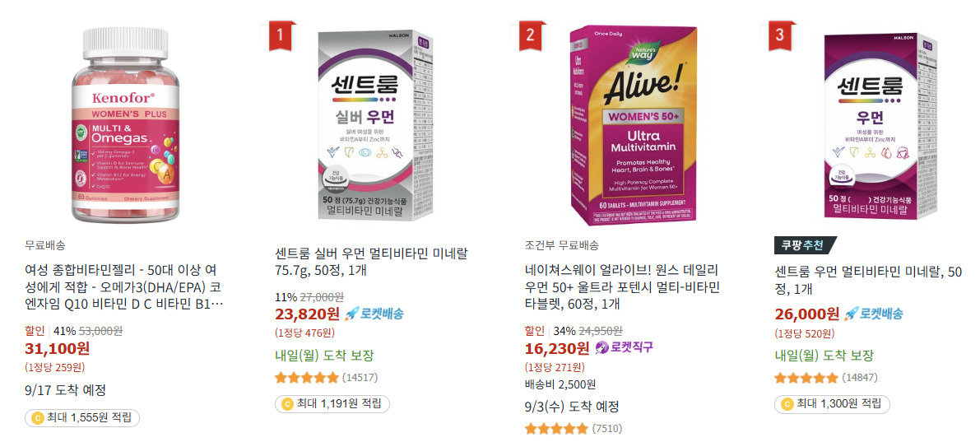The image size is (980, 442).
Task: Open the 여성 종합비타민젤리 product title link
Action: [x=124, y=287]
